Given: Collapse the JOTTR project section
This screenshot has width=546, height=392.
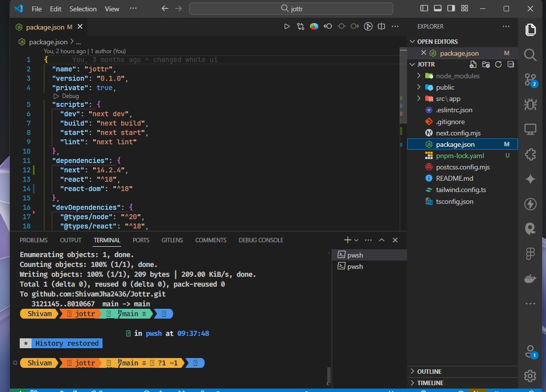Looking at the screenshot, I should coord(412,65).
